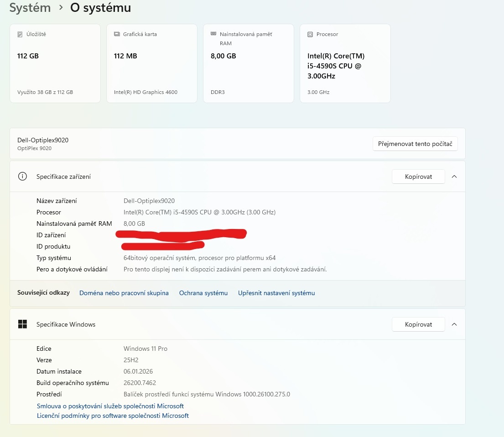Click 'Využito 38 GB z 112 GB' text

45,92
